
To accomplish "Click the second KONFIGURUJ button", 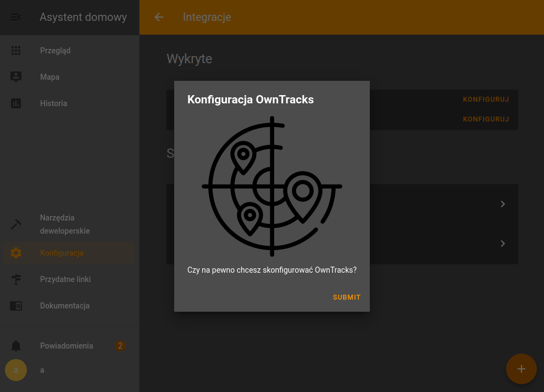I will [x=486, y=119].
